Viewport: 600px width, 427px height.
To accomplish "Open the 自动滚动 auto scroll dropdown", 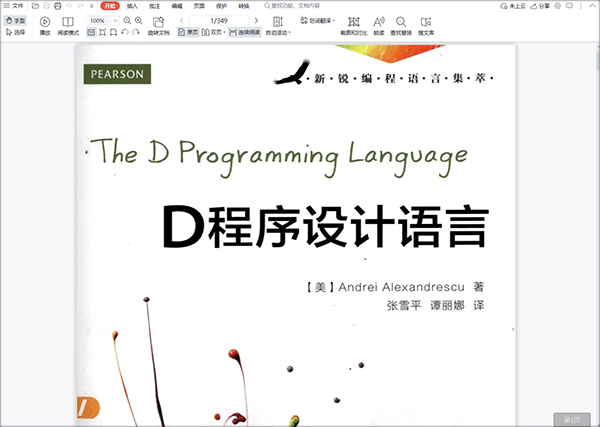I will [278, 26].
